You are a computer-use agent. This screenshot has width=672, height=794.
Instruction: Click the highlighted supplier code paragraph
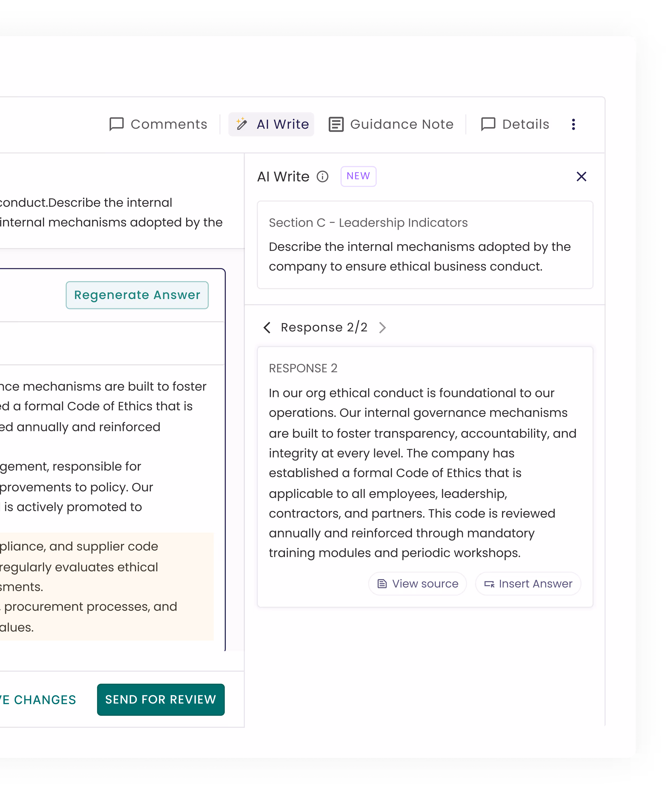107,586
